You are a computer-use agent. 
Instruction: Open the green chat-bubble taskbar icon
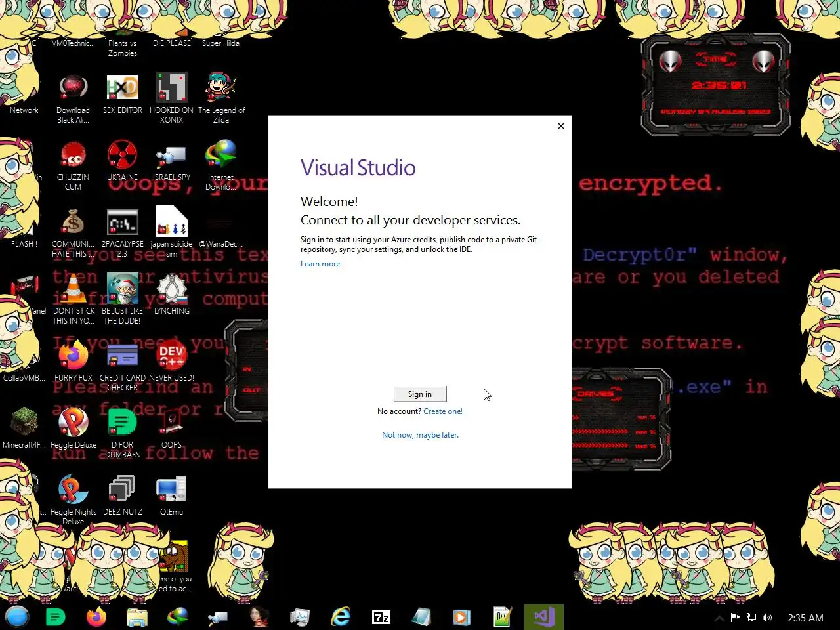56,617
